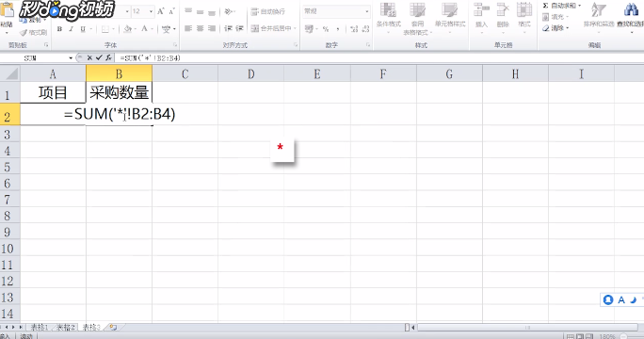This screenshot has height=339, width=644.
Task: Click the Comma Style icon
Action: point(338,29)
